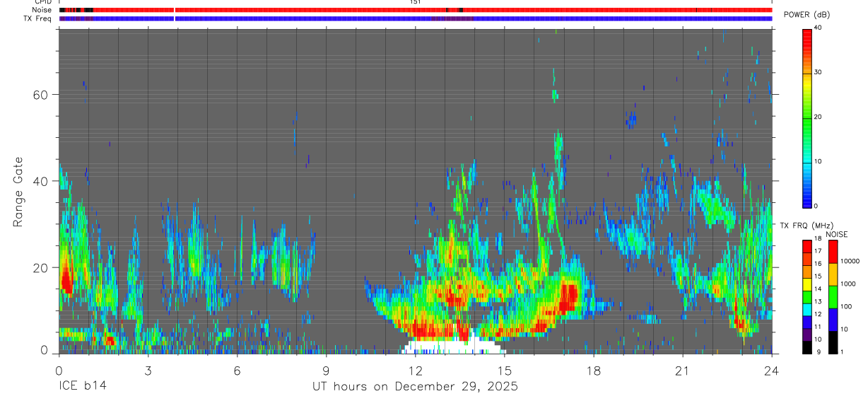The image size is (868, 401).
Task: Click the 30 tick on the power colorbar
Action: pos(818,72)
